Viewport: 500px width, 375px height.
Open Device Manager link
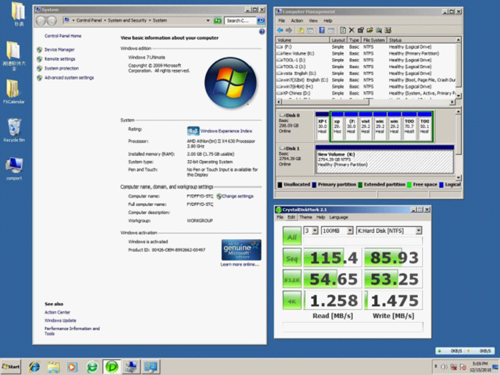tap(60, 50)
